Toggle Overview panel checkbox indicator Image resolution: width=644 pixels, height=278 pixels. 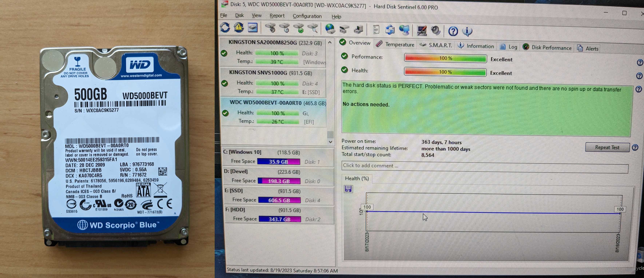[x=343, y=45]
